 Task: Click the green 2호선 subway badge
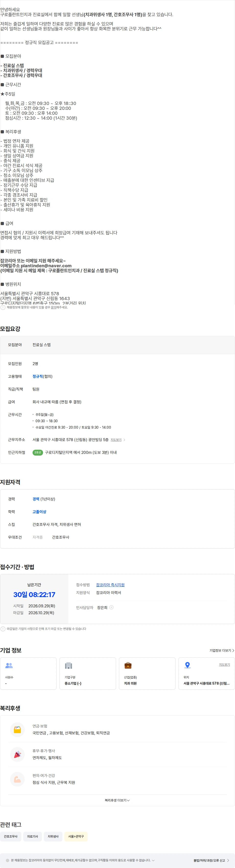click(x=38, y=453)
